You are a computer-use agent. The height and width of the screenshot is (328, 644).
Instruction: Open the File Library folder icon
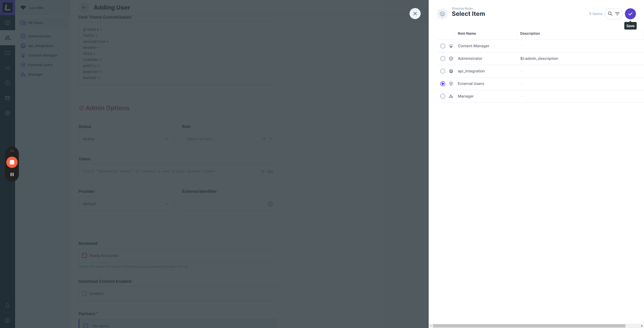(x=8, y=53)
